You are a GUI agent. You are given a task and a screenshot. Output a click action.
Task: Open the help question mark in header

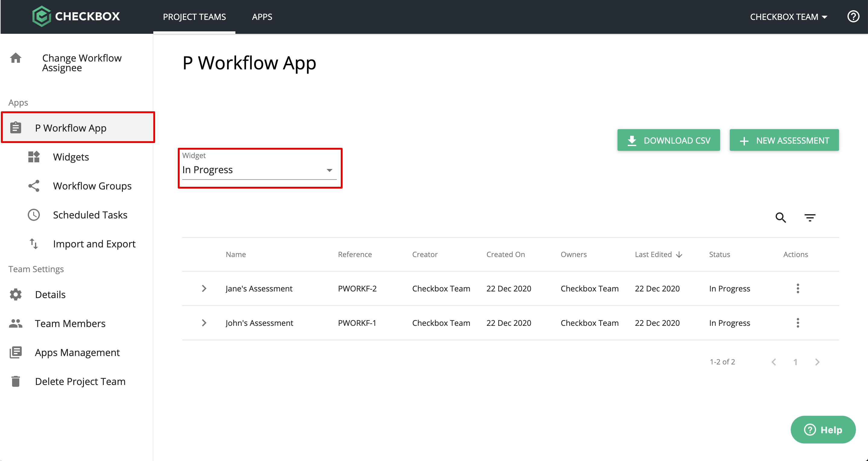point(853,16)
